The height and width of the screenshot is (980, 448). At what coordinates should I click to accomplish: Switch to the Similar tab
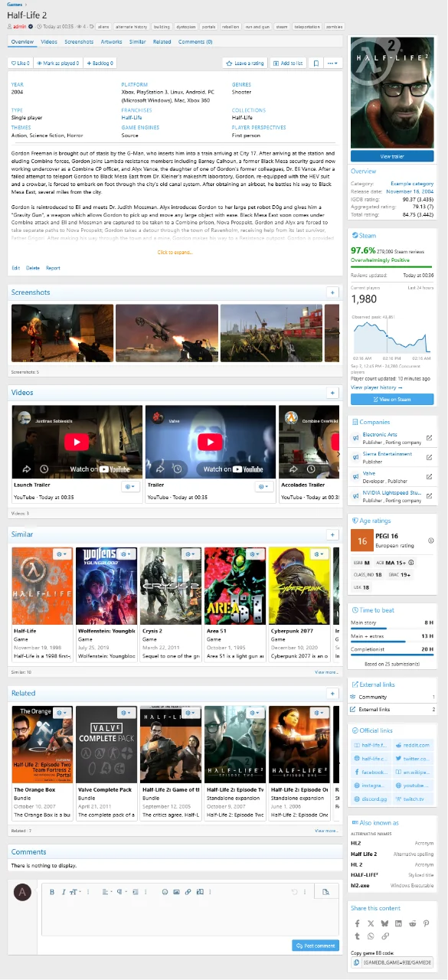point(138,42)
